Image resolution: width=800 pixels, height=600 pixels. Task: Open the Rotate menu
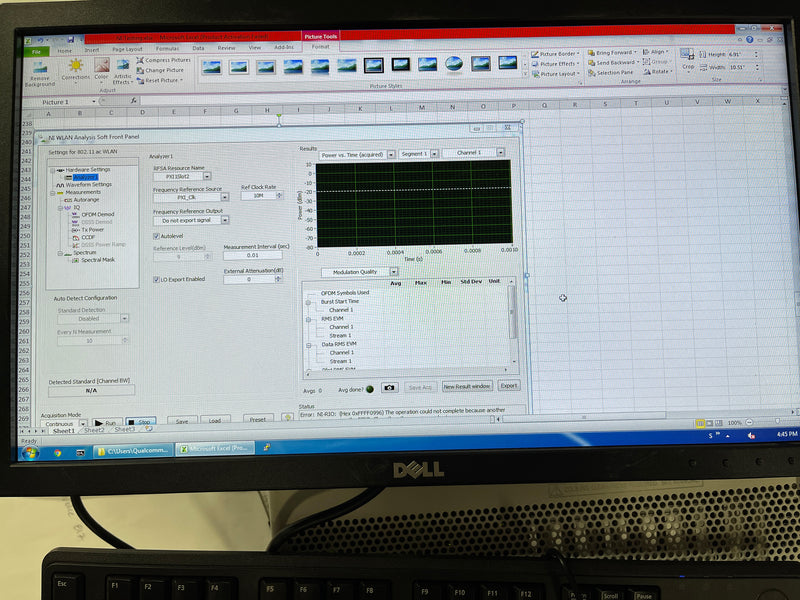click(657, 72)
